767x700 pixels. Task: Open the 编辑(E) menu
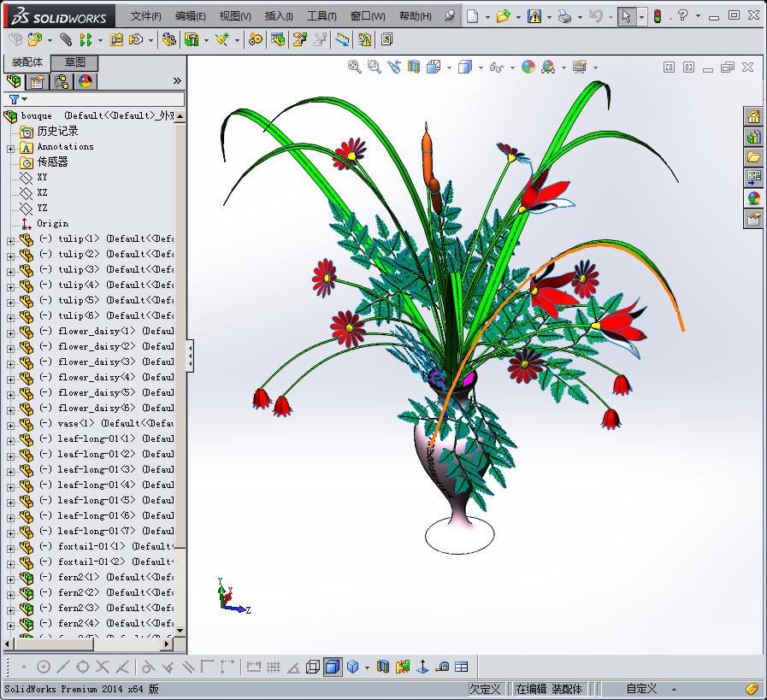(x=191, y=16)
